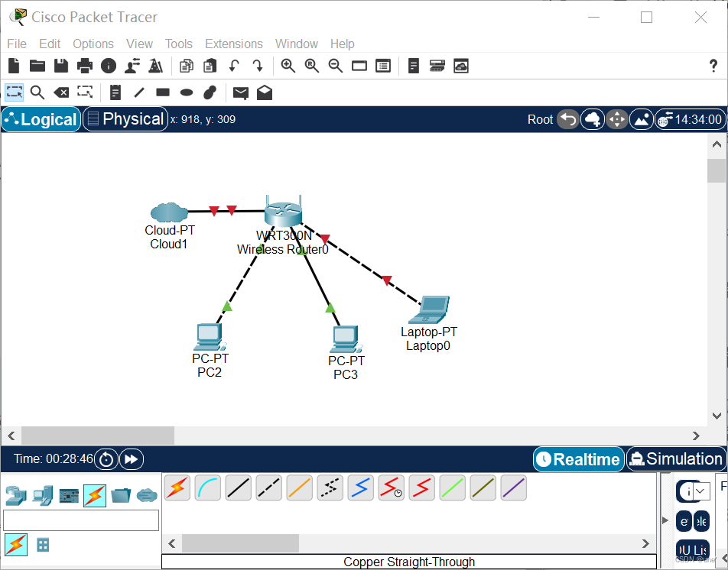The image size is (728, 570).
Task: Expand the PDU list panel arrow
Action: pos(665,520)
